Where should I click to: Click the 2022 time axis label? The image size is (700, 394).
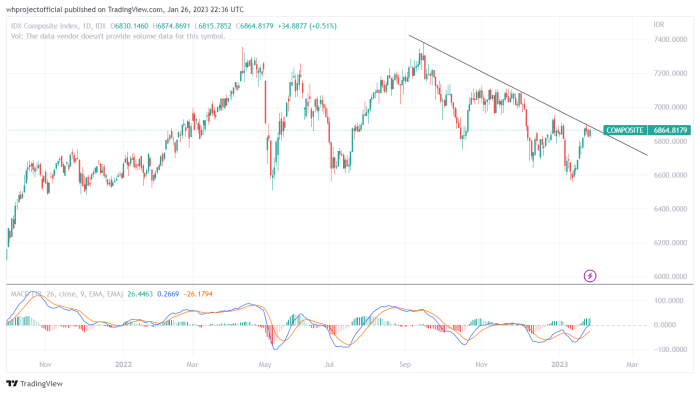click(123, 365)
